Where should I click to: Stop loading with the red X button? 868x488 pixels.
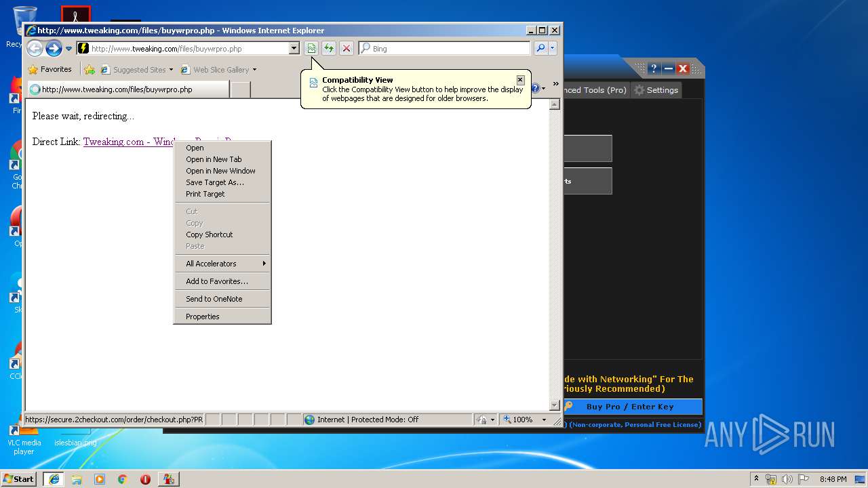(347, 48)
